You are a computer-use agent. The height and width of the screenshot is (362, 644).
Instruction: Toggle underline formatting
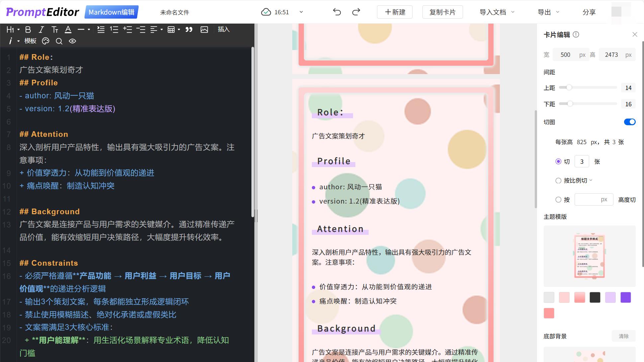(68, 30)
